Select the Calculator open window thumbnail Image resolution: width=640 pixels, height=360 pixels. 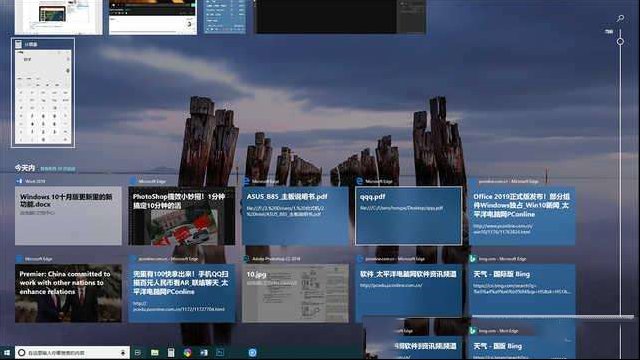click(43, 93)
